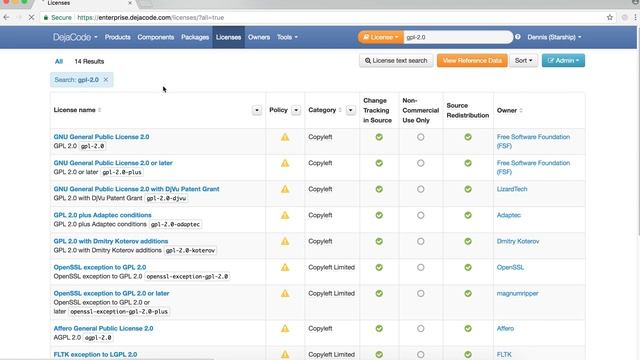This screenshot has width=640, height=360.
Task: Click Change Tracking checkmark for LizardTech row
Action: pos(379,189)
